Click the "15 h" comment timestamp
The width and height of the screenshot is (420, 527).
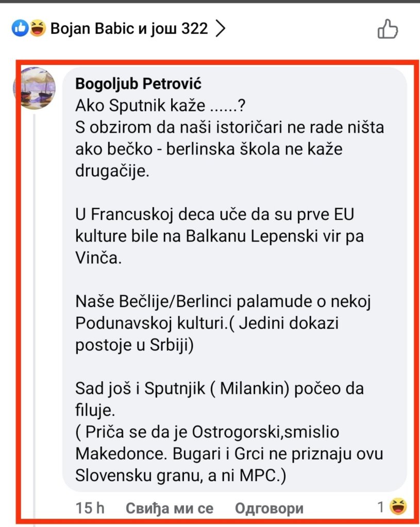[x=90, y=508]
